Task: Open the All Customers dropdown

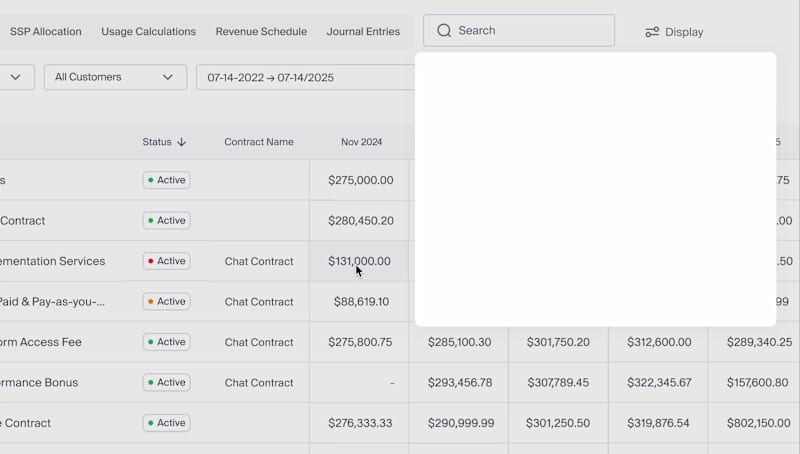Action: (115, 77)
